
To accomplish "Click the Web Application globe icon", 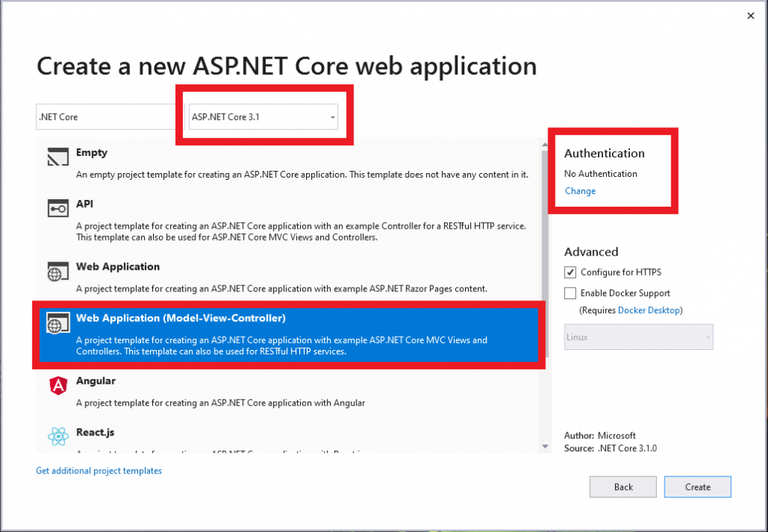I will point(58,271).
